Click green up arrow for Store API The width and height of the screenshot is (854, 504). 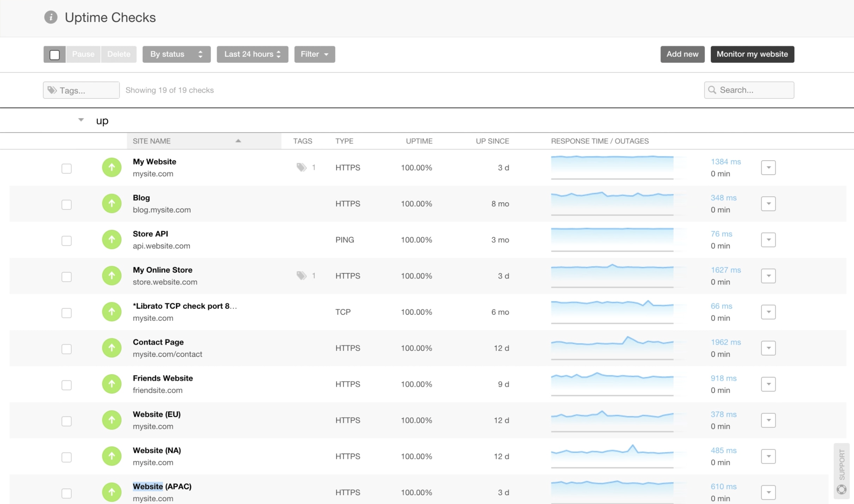click(x=111, y=240)
